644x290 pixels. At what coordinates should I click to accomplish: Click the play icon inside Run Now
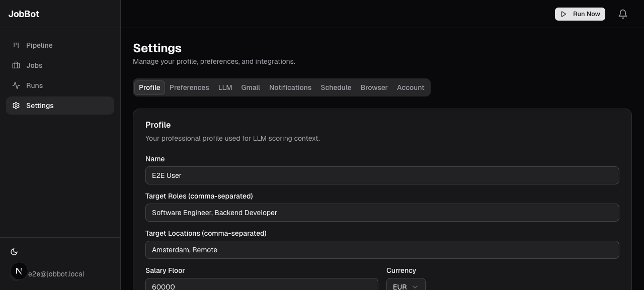[x=564, y=14]
